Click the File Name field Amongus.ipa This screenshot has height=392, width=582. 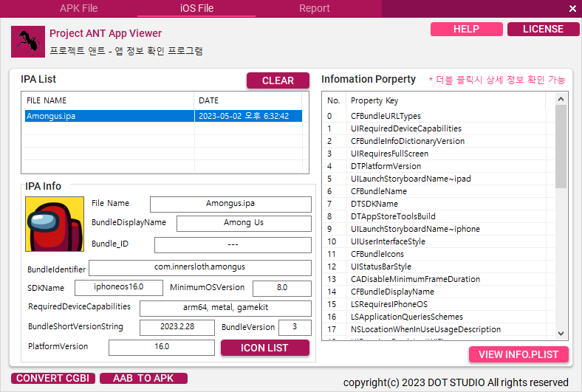tap(230, 204)
